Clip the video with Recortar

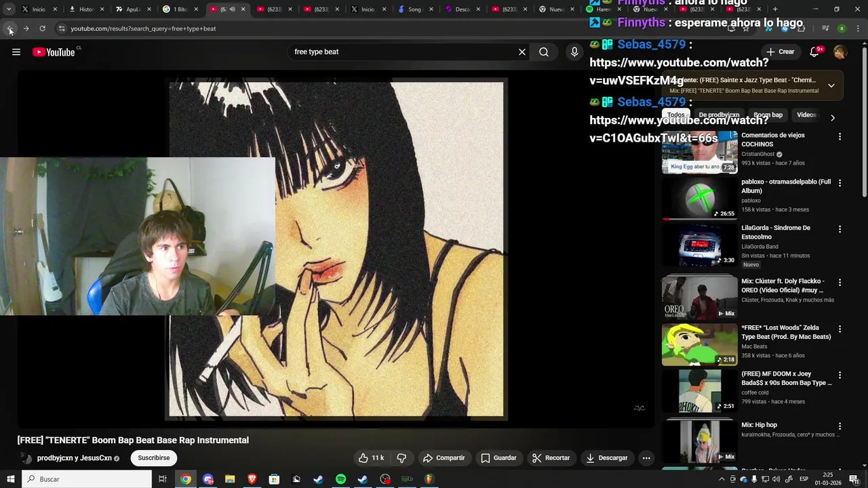click(x=551, y=458)
